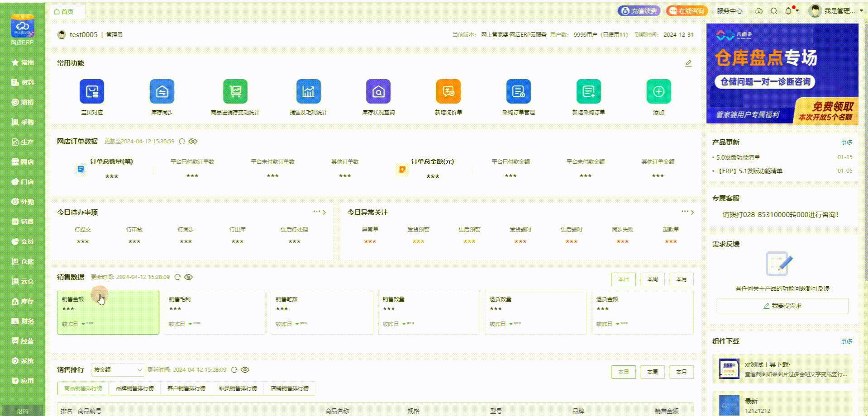Click the cloud download icon in top bar
The image size is (868, 416).
coord(759,11)
